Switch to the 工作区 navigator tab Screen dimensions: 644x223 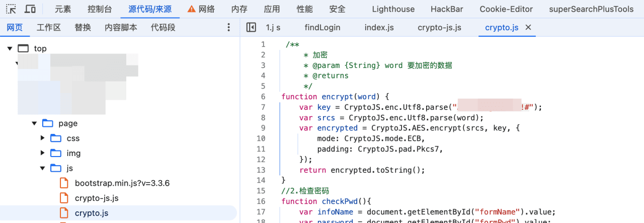pyautogui.click(x=48, y=27)
